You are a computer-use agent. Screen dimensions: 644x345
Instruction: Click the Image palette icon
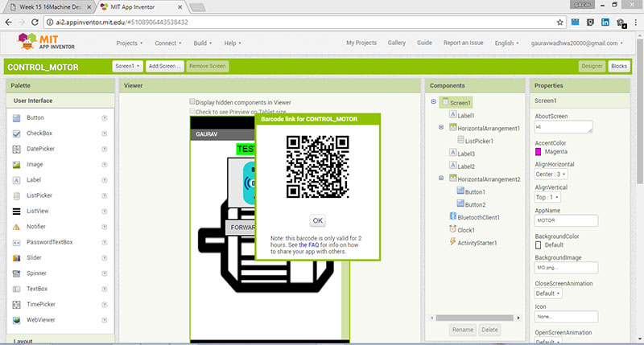coord(16,165)
